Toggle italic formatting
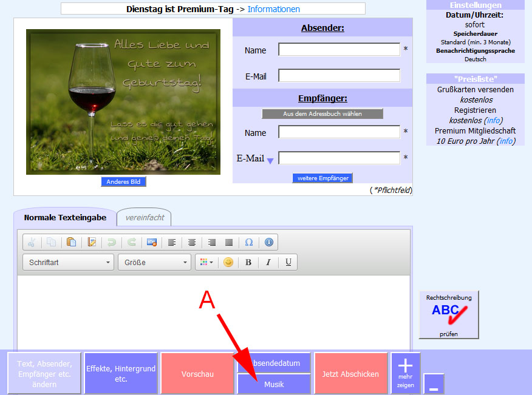Image resolution: width=532 pixels, height=395 pixels. pyautogui.click(x=268, y=263)
